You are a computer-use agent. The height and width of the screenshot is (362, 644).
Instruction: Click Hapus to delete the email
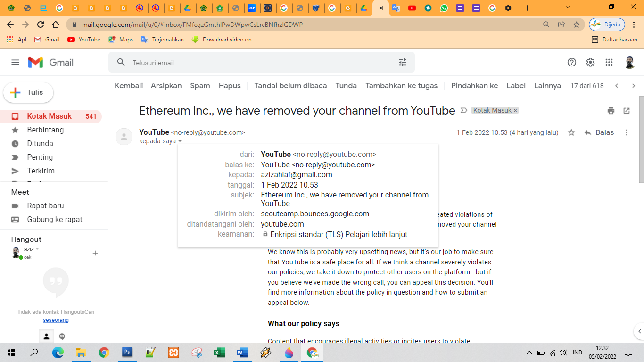coord(230,86)
